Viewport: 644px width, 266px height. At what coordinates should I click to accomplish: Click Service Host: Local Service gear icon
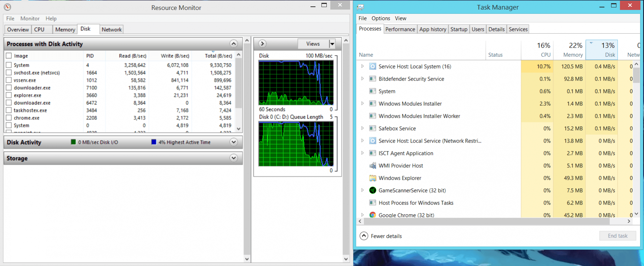(x=372, y=141)
